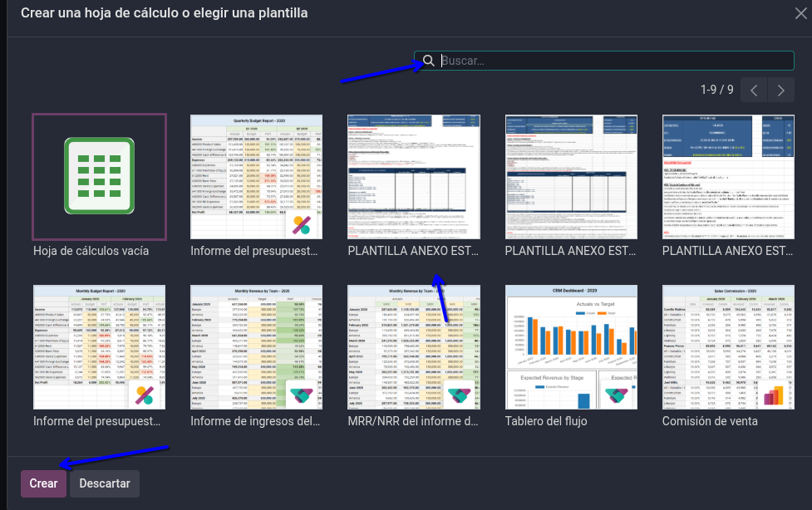
Task: Go to next page of templates
Action: 780,90
